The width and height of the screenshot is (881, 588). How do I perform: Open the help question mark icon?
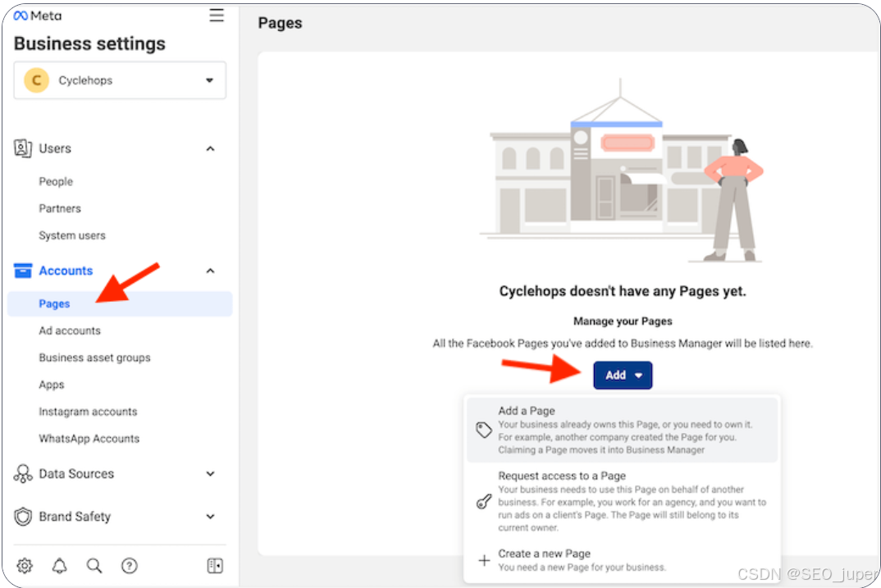[x=129, y=566]
